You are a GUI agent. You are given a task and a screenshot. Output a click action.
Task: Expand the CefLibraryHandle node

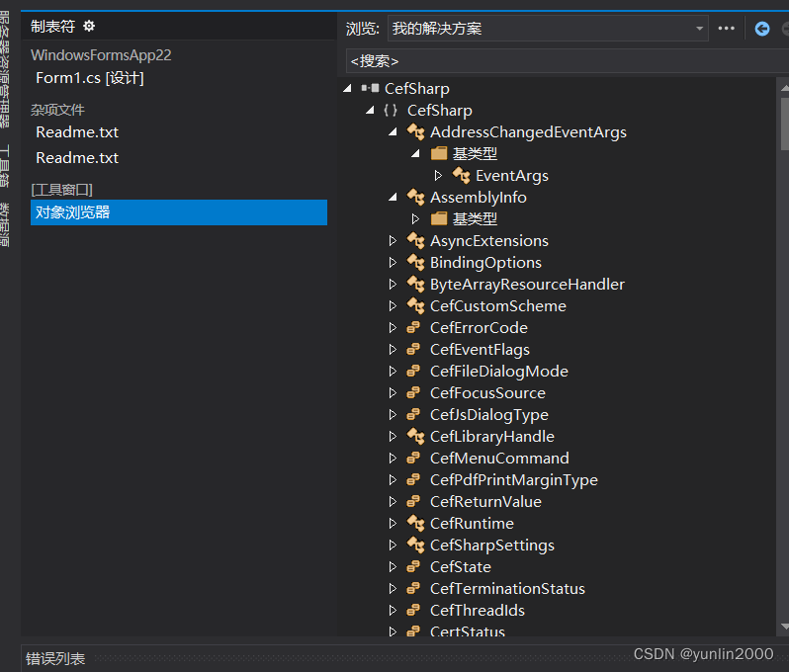pyautogui.click(x=393, y=436)
